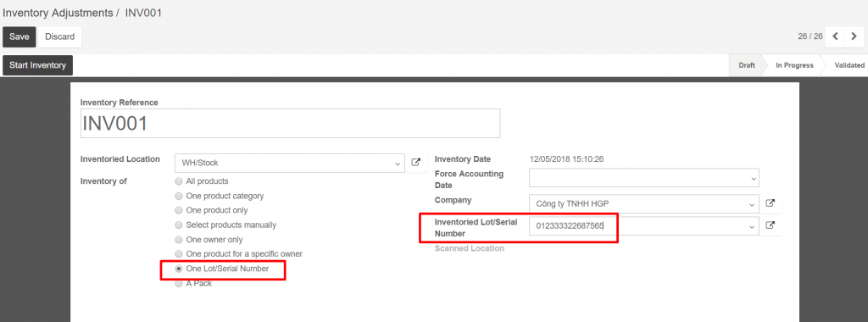Pick One owner only radio
Viewport: 868px width, 322px height.
click(178, 240)
